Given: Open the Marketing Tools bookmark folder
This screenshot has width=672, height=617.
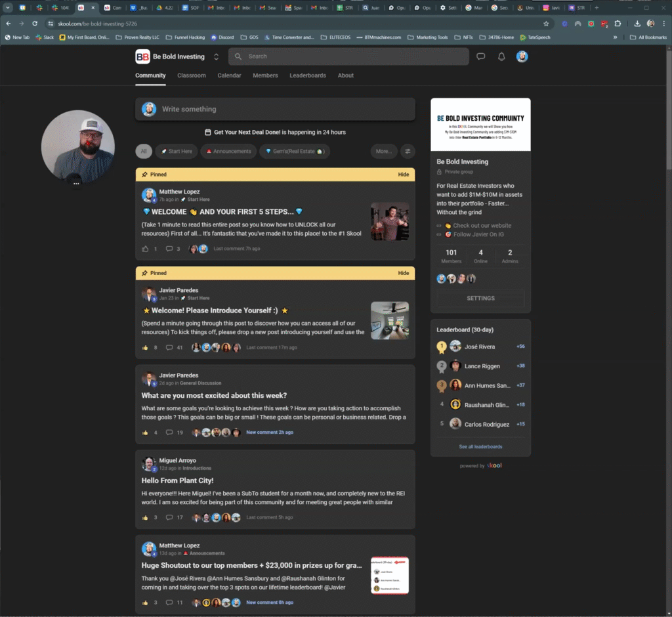Looking at the screenshot, I should coord(427,37).
